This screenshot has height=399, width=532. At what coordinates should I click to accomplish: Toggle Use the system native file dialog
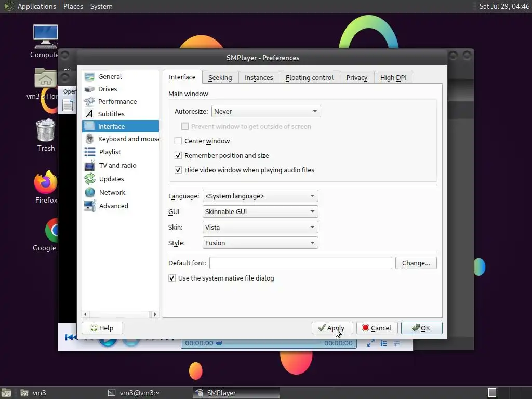tap(172, 278)
